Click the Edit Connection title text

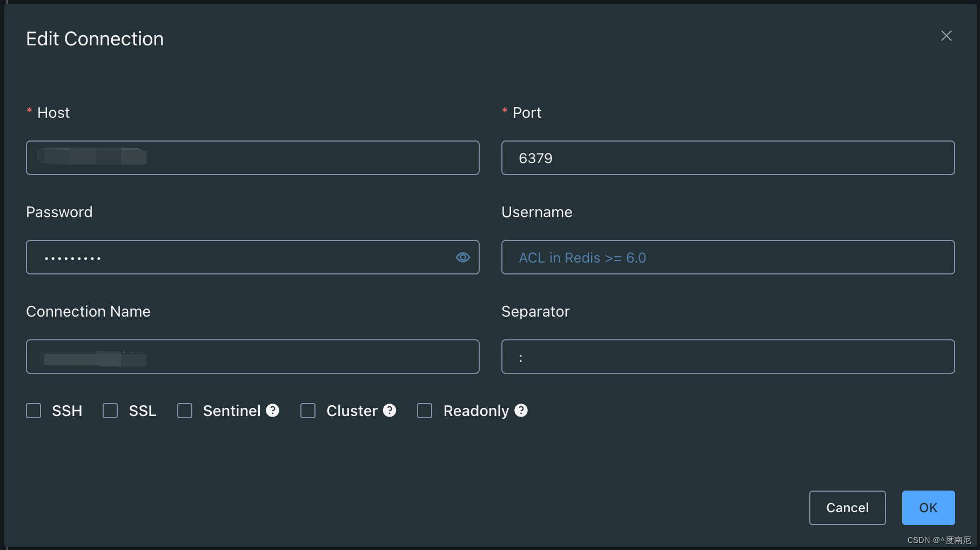(x=95, y=39)
